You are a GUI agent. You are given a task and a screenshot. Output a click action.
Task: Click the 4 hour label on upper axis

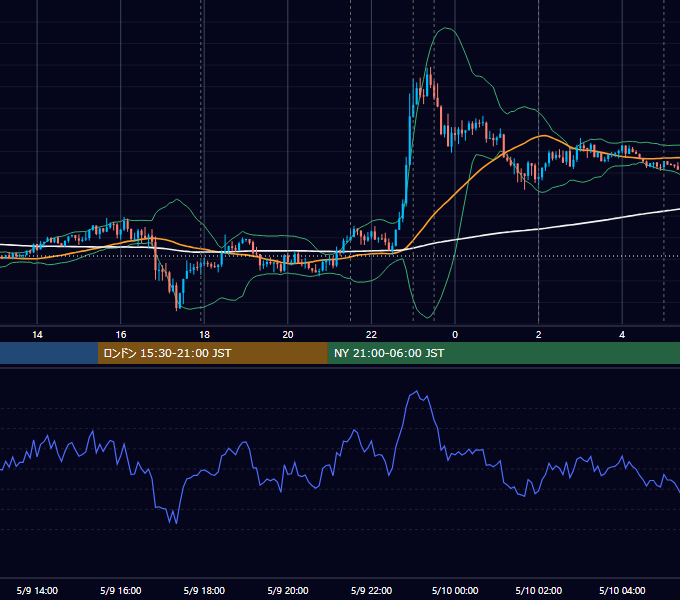coord(622,335)
